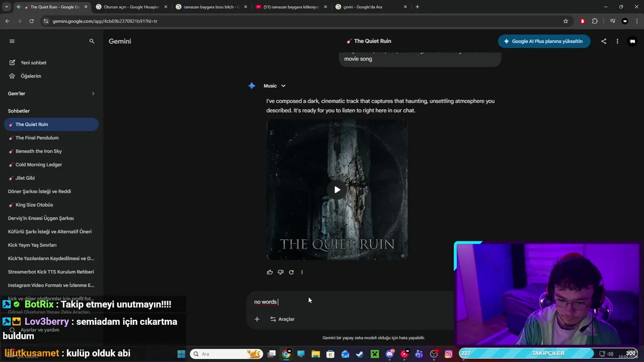Click the Gemini logo text
The image size is (644, 362).
tap(120, 41)
